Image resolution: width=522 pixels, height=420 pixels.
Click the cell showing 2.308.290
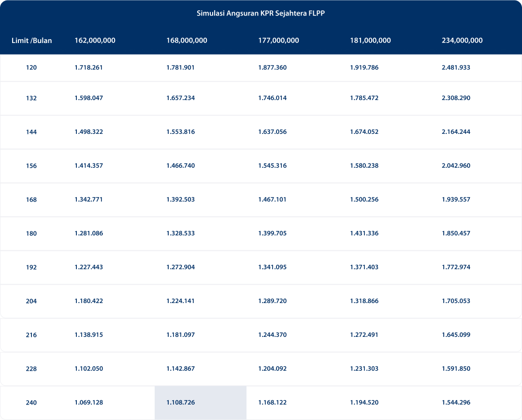456,98
